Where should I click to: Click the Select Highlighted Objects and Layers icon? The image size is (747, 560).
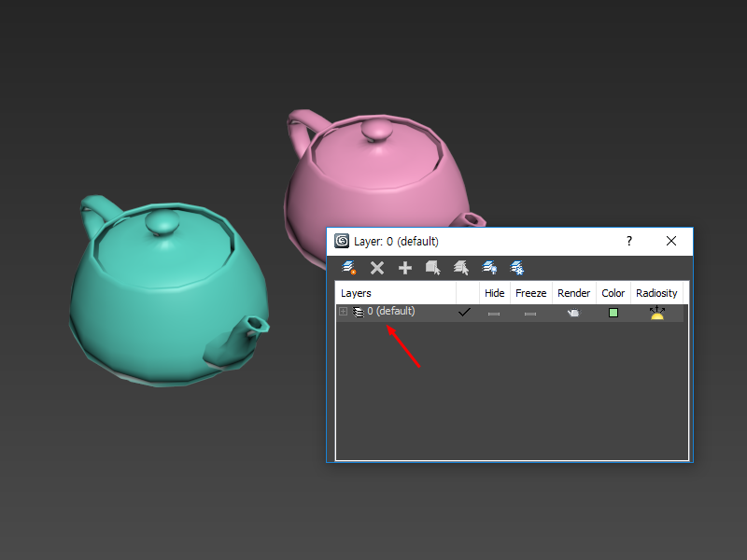coord(433,268)
